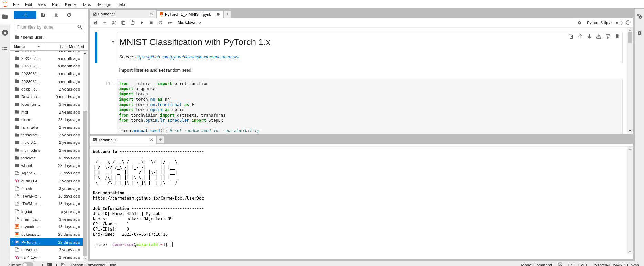Move the title cell down

(x=589, y=36)
